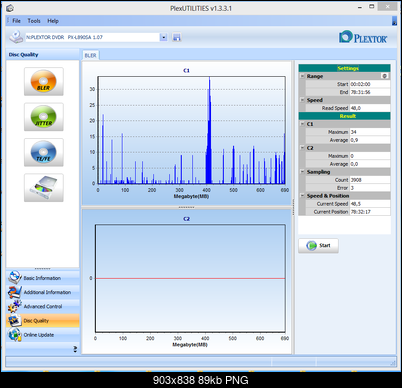Screen dimensions: 402x388
Task: Click the C1 Maximum value 34
Action: [370, 132]
